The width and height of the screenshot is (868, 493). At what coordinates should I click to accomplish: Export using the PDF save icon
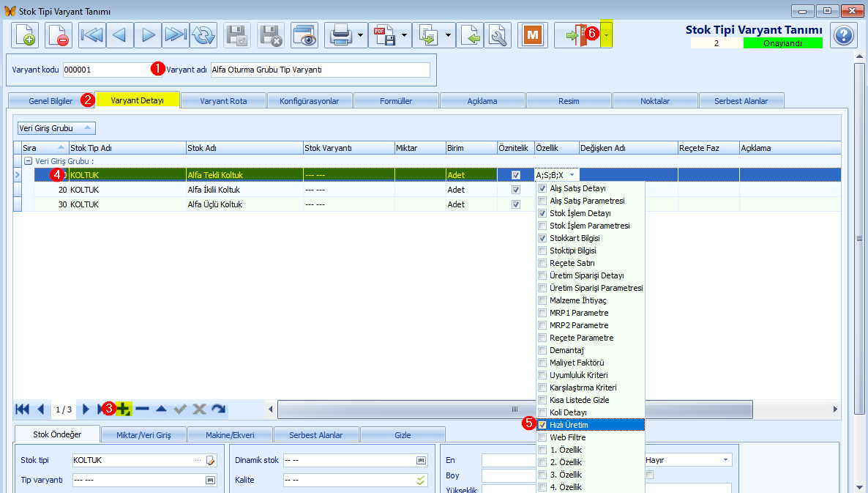pyautogui.click(x=384, y=35)
